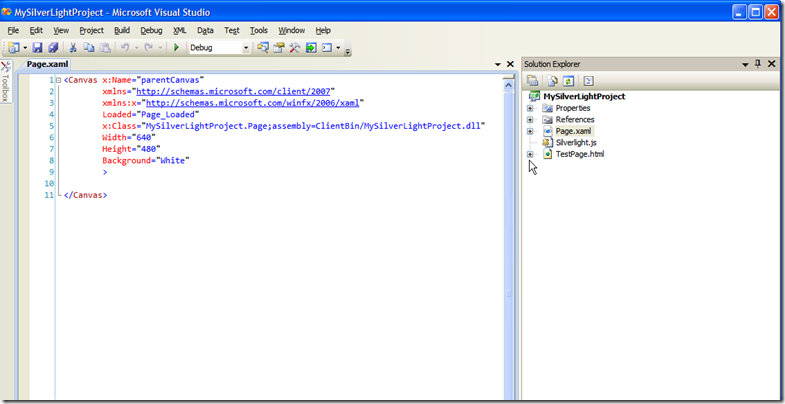Open the collapsed Toolbox side tab

point(6,81)
